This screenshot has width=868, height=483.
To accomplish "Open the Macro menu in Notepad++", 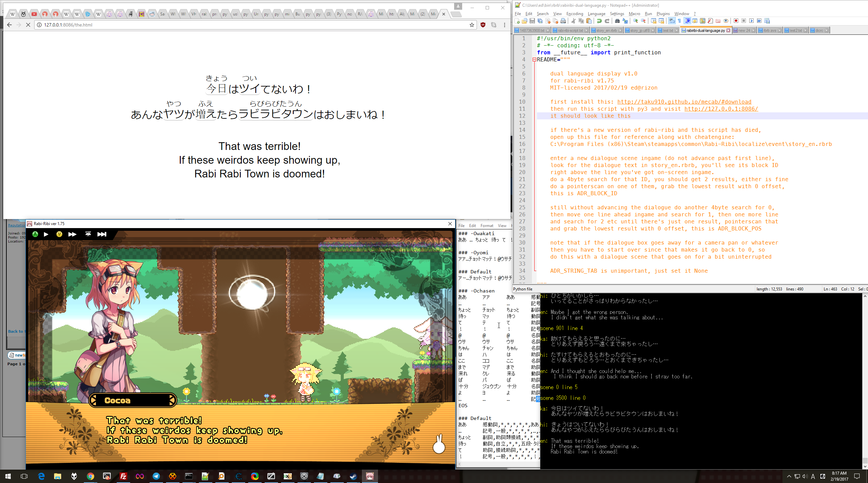I will pyautogui.click(x=634, y=13).
